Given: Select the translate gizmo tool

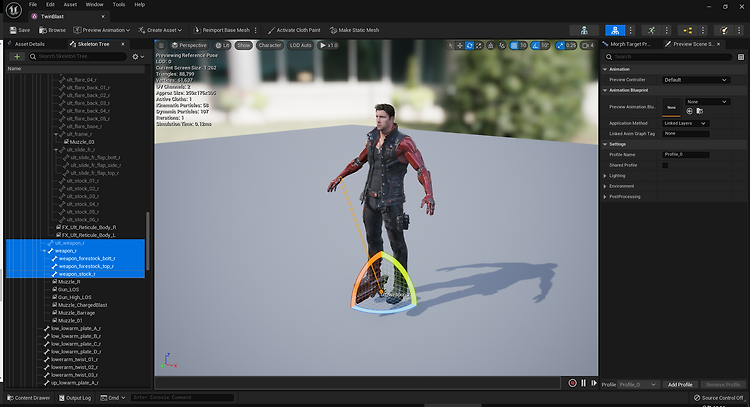Looking at the screenshot, I should (x=460, y=45).
